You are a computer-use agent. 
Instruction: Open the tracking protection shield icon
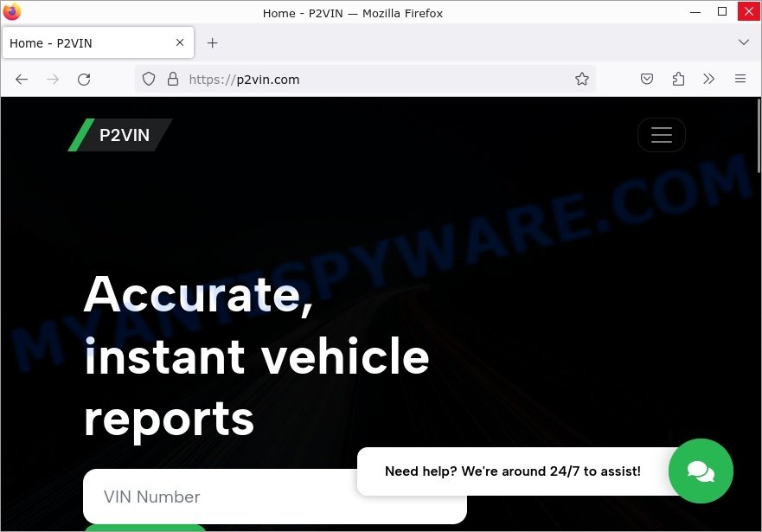149,79
